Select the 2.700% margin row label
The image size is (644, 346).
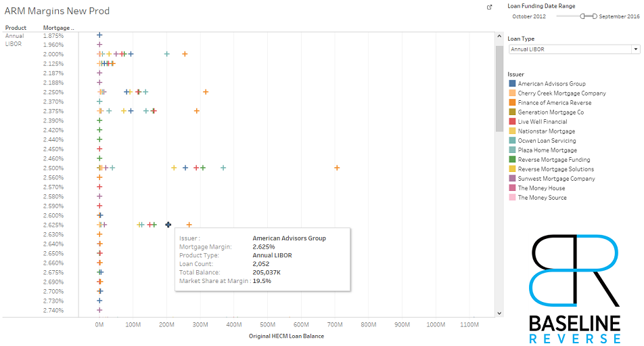coord(53,291)
